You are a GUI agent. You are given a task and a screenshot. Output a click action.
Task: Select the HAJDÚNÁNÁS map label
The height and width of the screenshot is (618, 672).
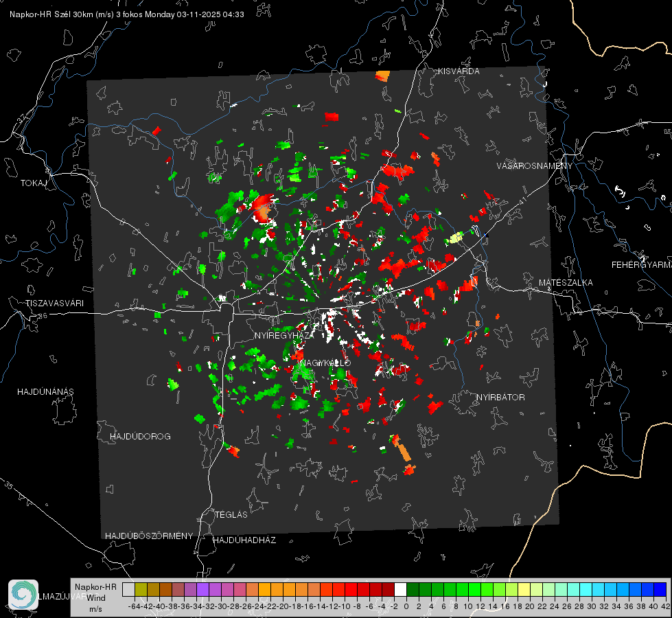pyautogui.click(x=45, y=391)
